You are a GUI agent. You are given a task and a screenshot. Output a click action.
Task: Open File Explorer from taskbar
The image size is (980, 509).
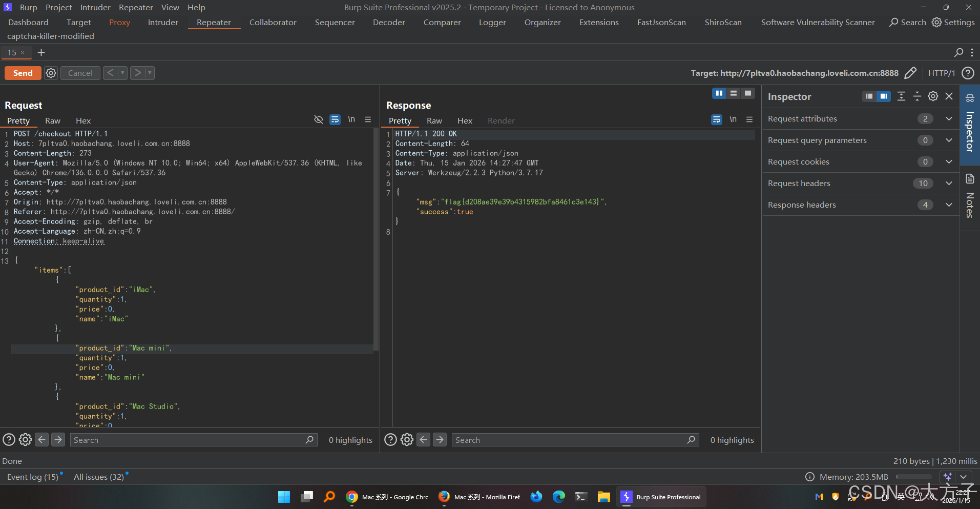point(603,497)
